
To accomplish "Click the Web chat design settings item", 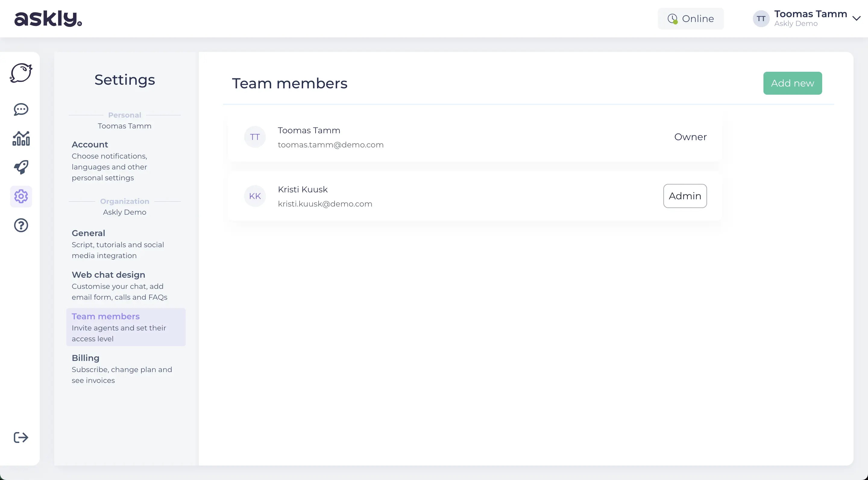I will click(108, 274).
